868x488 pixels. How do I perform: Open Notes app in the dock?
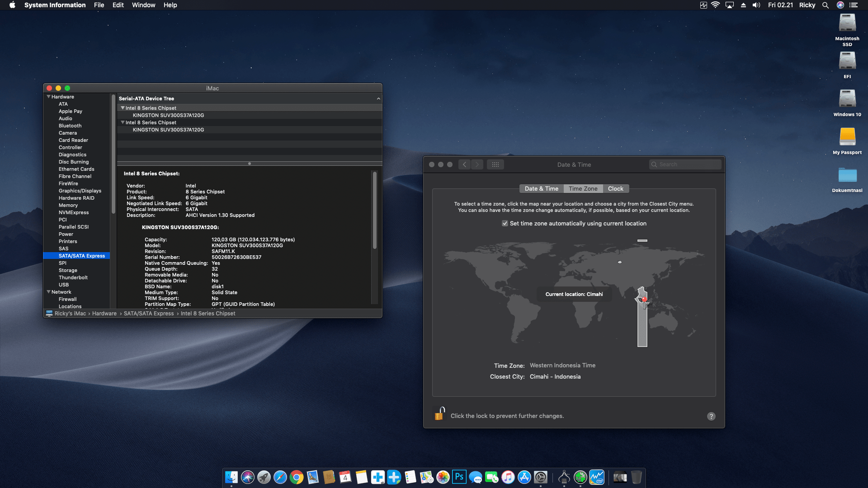(x=362, y=477)
